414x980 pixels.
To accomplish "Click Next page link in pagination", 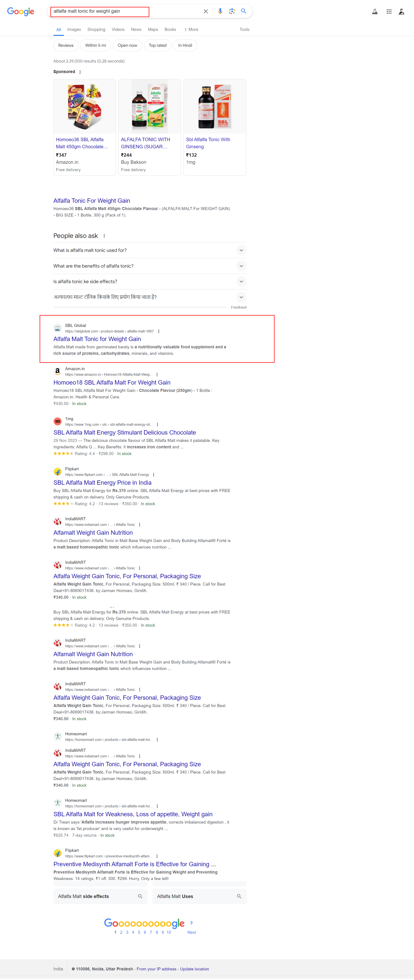I will pos(191,932).
